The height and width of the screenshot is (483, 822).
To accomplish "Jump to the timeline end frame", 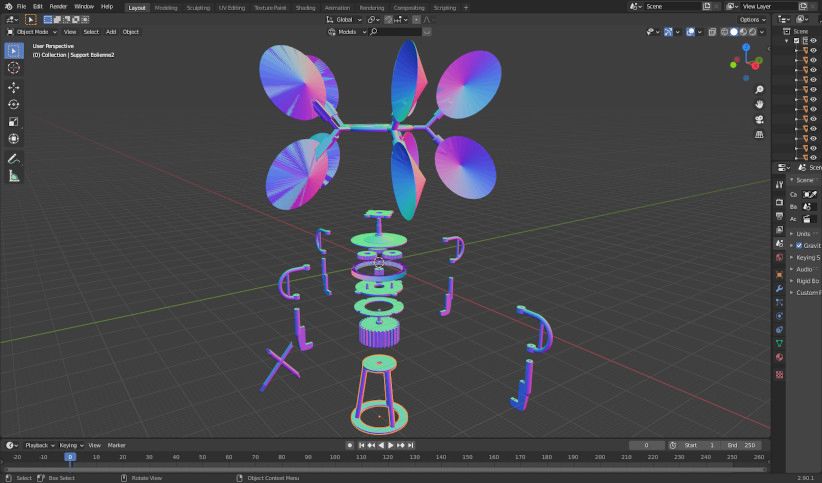I will [410, 445].
